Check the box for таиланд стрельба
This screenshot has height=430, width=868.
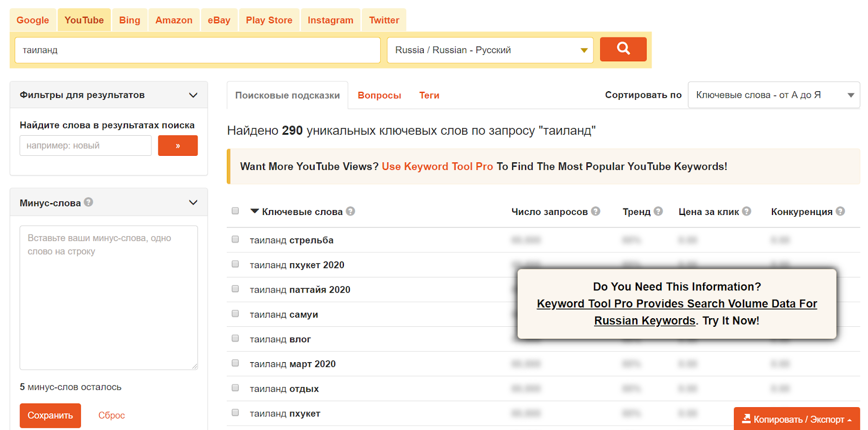[235, 239]
